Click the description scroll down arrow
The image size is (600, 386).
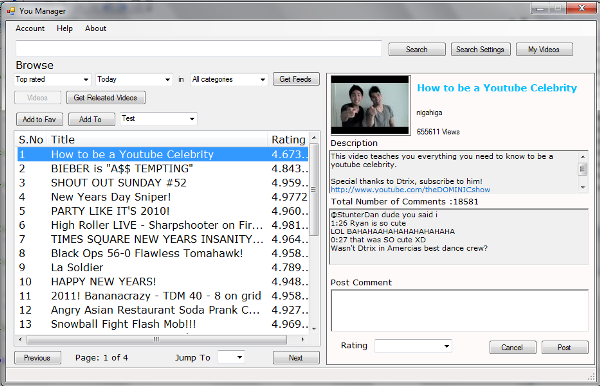point(583,187)
